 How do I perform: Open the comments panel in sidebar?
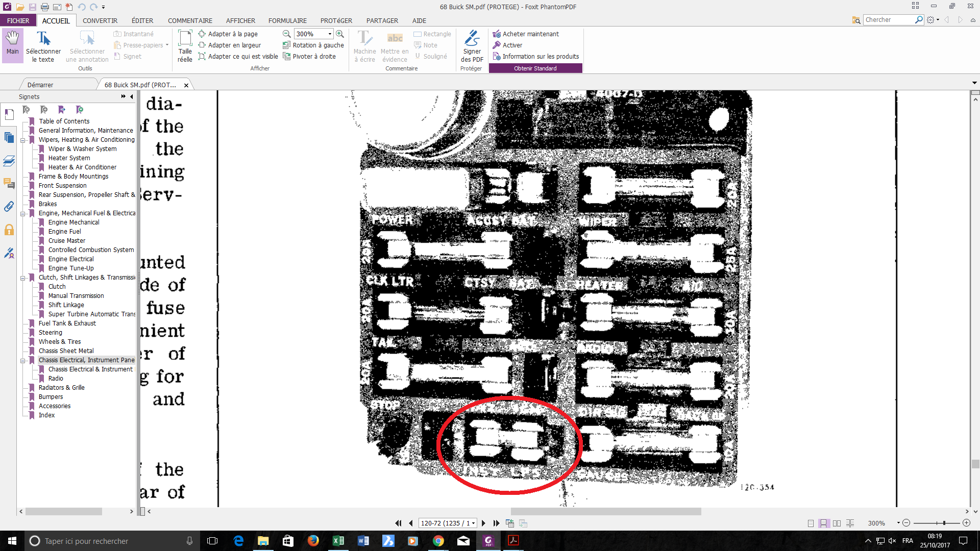[x=9, y=183]
